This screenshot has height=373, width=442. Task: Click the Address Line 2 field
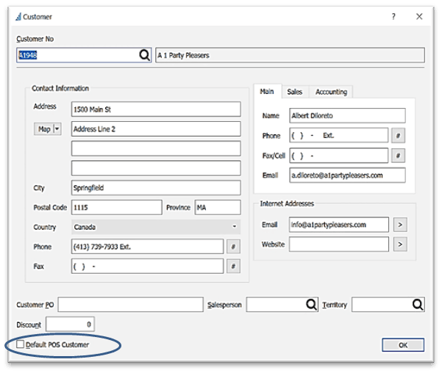click(156, 129)
